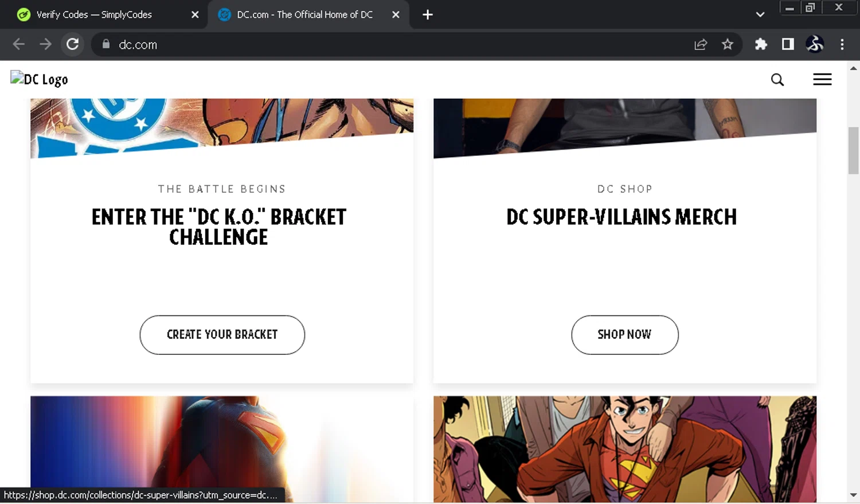Screen dimensions: 860x504
Task: Go back to the previous page
Action: [18, 44]
